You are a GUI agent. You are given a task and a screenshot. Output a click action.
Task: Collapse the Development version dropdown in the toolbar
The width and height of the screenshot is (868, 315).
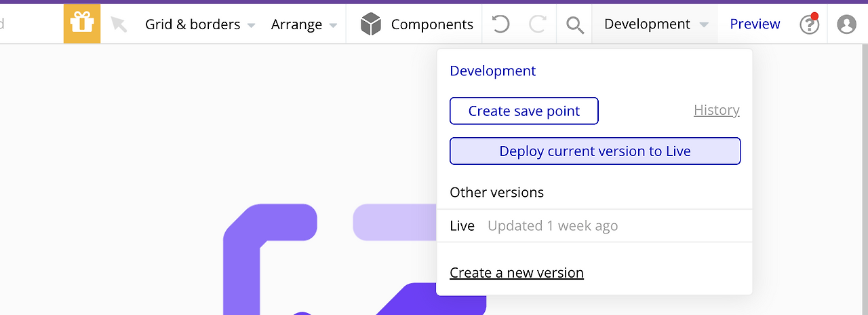click(655, 24)
